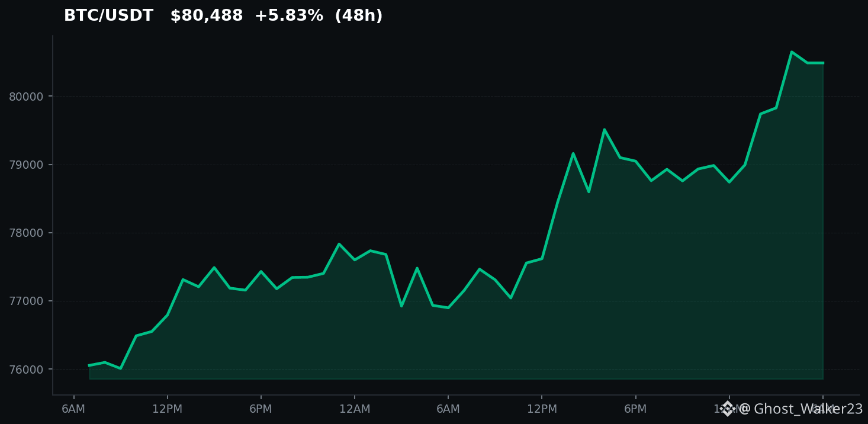Screen dimensions: 868x424
Task: Select the first 6PM time axis label
Action: tap(261, 409)
